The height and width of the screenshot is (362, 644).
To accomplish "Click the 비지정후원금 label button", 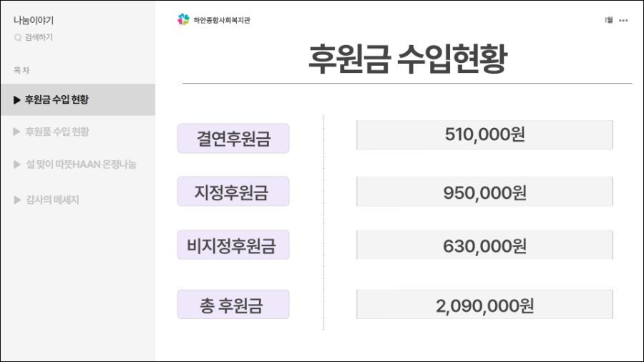I will pos(233,245).
